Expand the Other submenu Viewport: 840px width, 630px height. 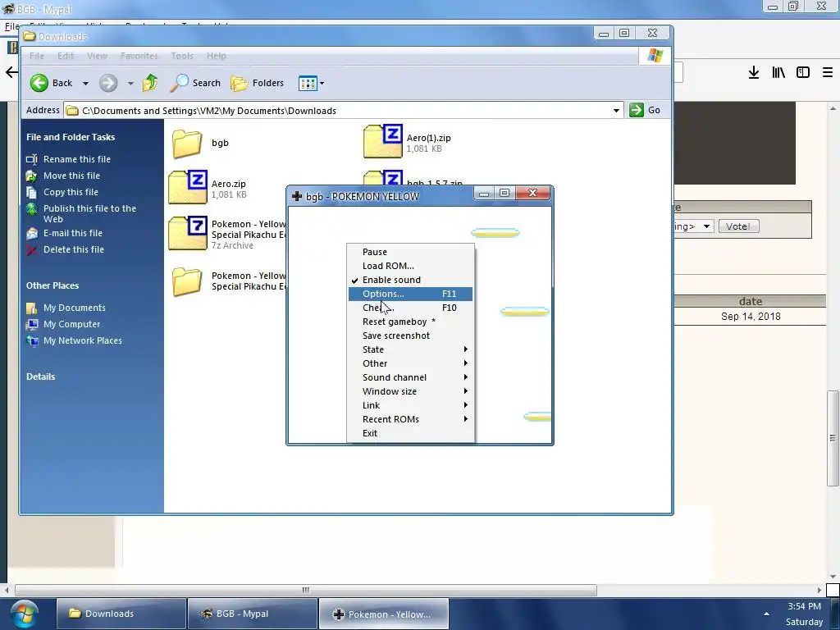[410, 363]
